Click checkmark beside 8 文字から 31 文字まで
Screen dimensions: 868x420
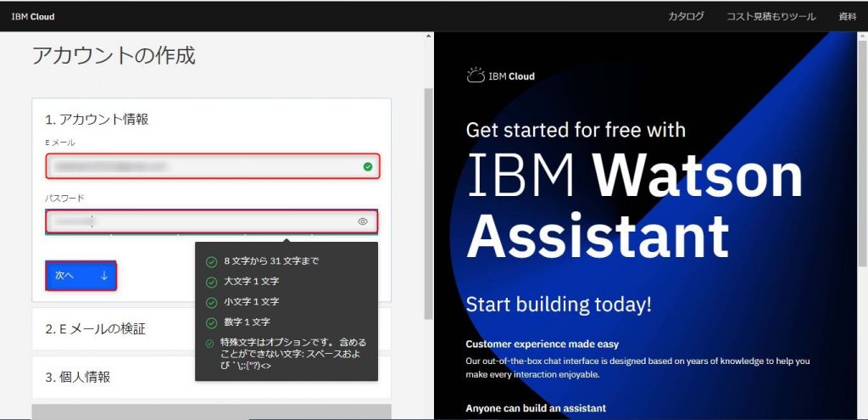211,261
